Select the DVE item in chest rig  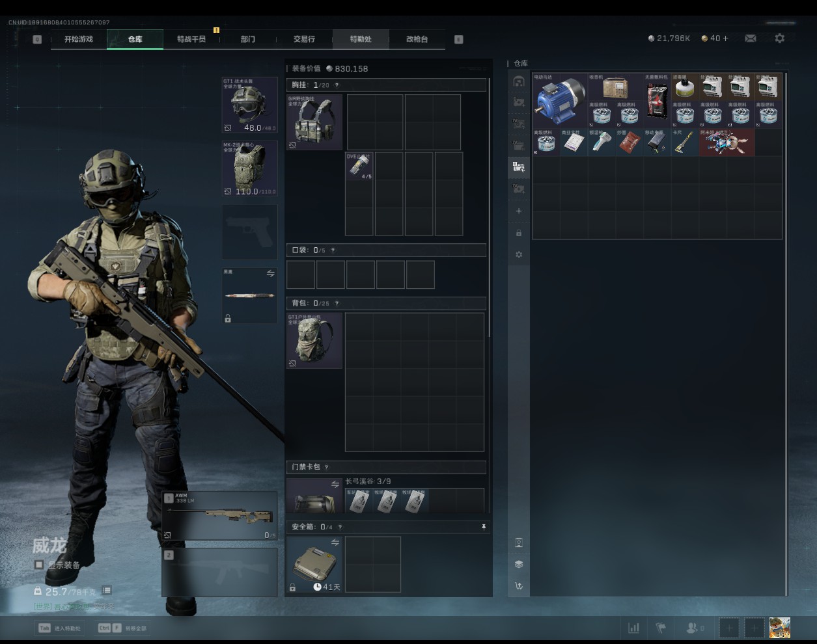[x=359, y=167]
